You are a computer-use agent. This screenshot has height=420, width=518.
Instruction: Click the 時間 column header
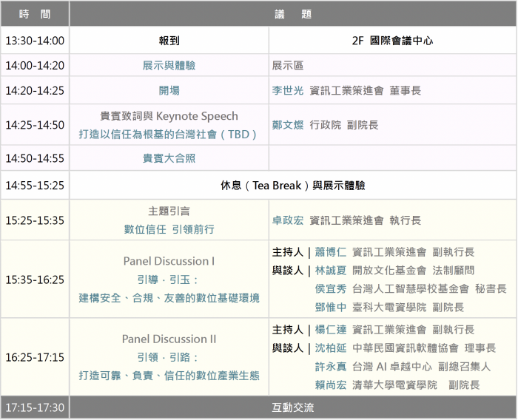tap(35, 13)
